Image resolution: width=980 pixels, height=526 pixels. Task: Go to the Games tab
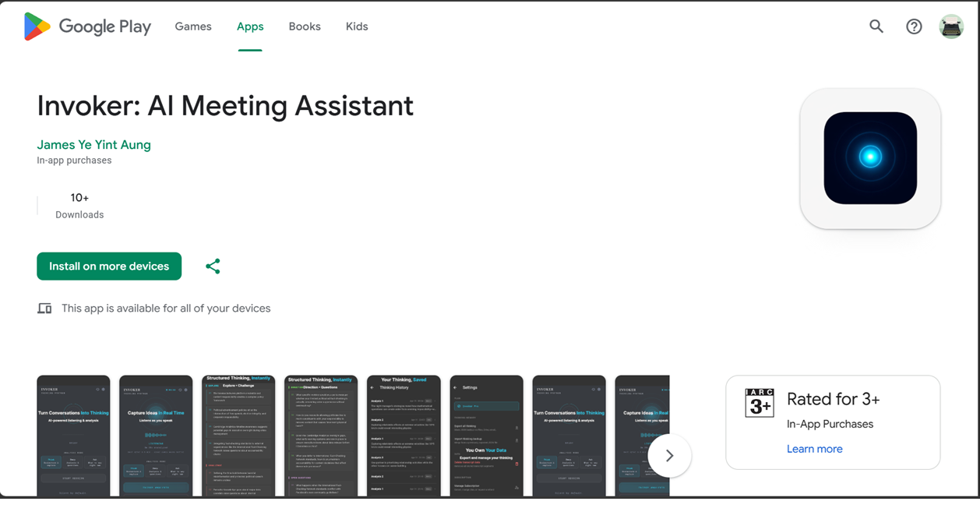pos(193,26)
